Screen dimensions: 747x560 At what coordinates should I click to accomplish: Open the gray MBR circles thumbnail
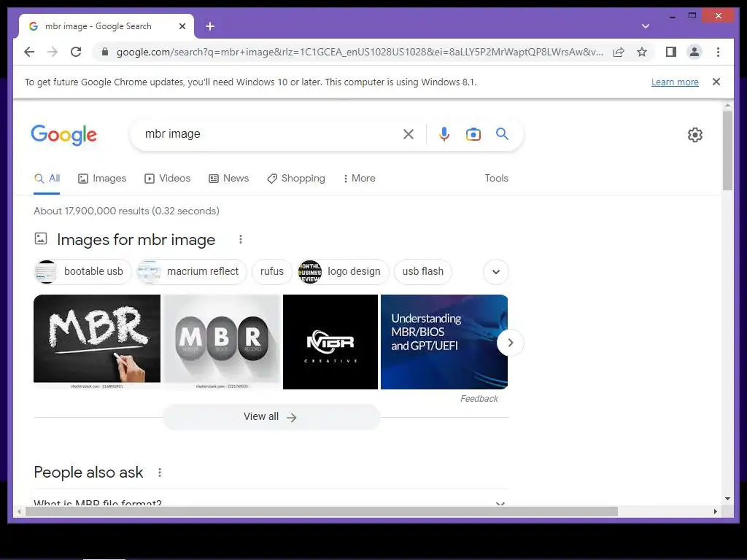222,342
